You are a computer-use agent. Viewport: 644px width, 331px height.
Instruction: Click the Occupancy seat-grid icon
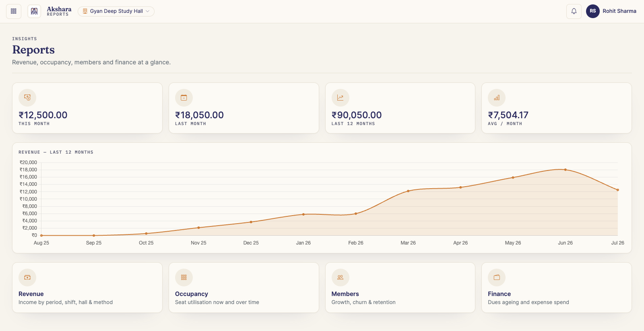(184, 278)
